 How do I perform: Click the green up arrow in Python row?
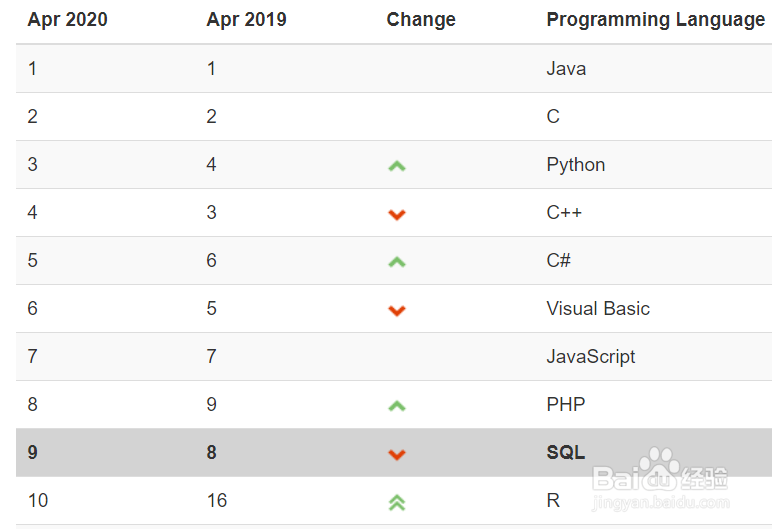(397, 166)
